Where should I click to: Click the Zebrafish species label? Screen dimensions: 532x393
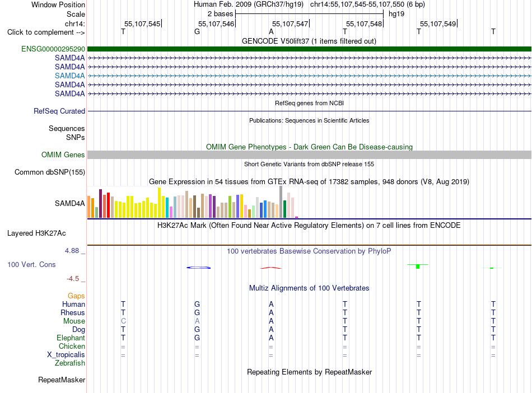(x=70, y=363)
